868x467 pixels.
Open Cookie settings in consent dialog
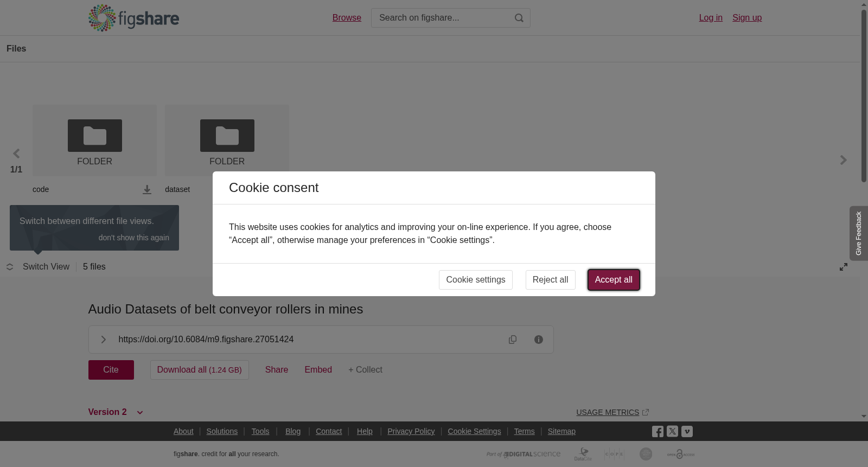point(476,280)
